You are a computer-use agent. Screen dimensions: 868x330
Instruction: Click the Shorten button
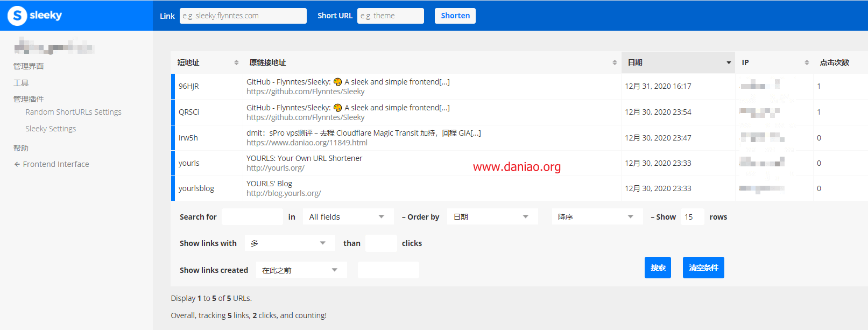point(455,16)
